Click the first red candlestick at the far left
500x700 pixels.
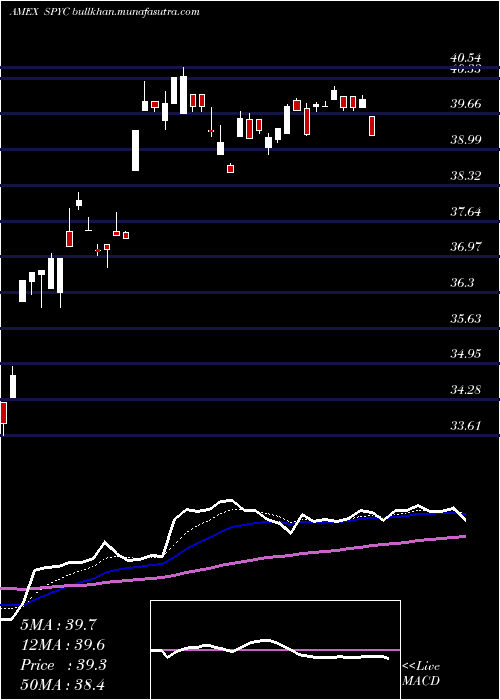pyautogui.click(x=3, y=413)
